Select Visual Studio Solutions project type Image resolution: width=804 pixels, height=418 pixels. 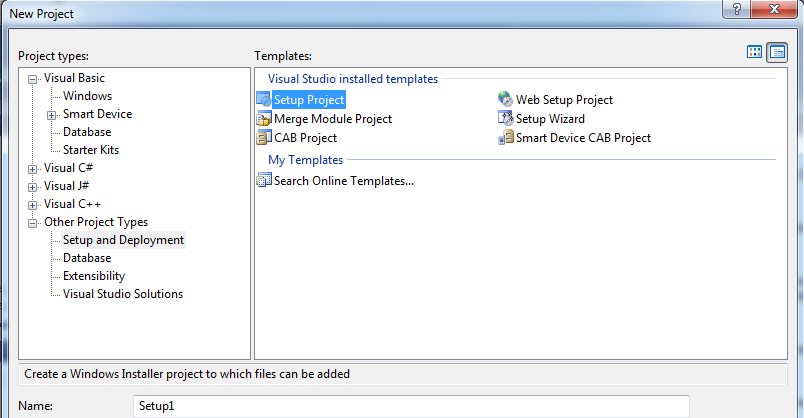123,294
